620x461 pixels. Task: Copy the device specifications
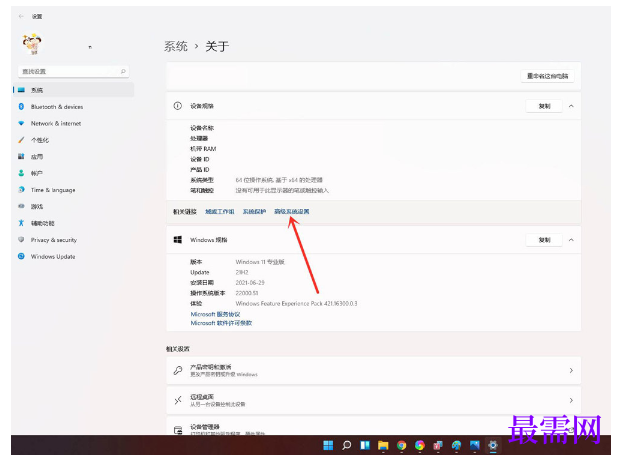(x=544, y=106)
